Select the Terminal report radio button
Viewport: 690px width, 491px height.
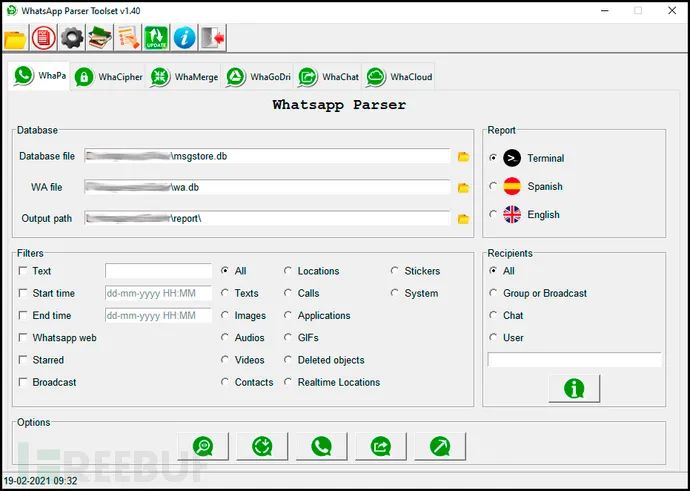pos(493,158)
